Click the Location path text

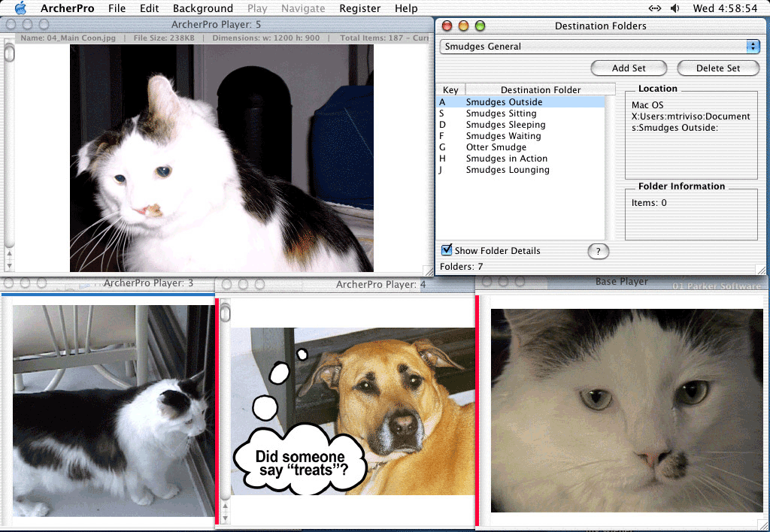pyautogui.click(x=690, y=116)
